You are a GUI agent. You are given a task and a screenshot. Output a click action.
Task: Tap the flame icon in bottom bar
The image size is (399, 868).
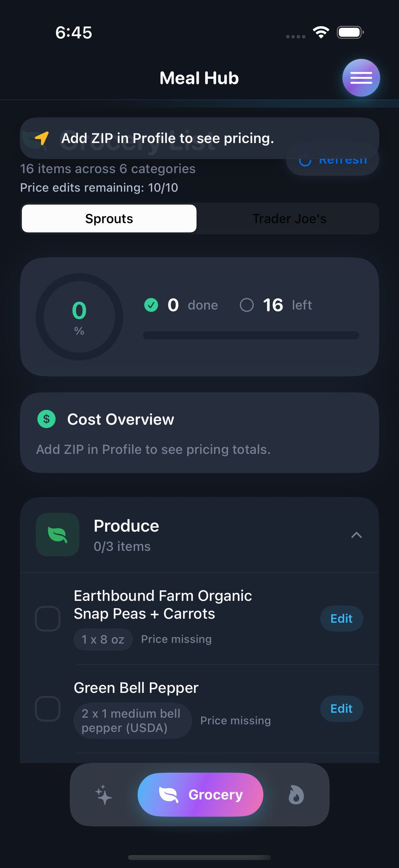[x=296, y=795]
